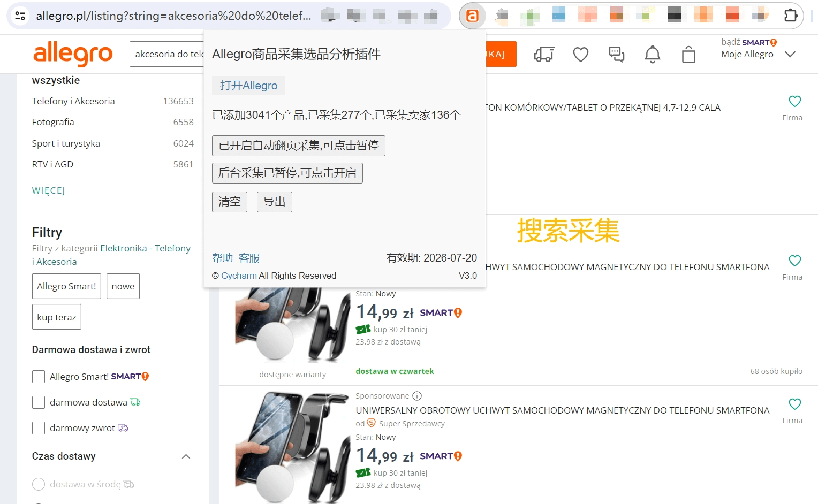The image size is (818, 504).
Task: Favorite the first magnetic car holder listing
Action: (795, 261)
